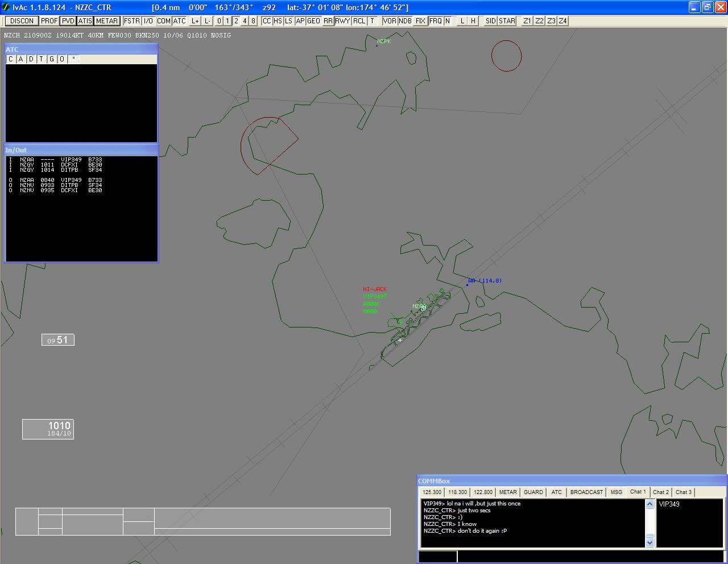Toggle the PVD display button
The height and width of the screenshot is (564, 728).
(68, 21)
